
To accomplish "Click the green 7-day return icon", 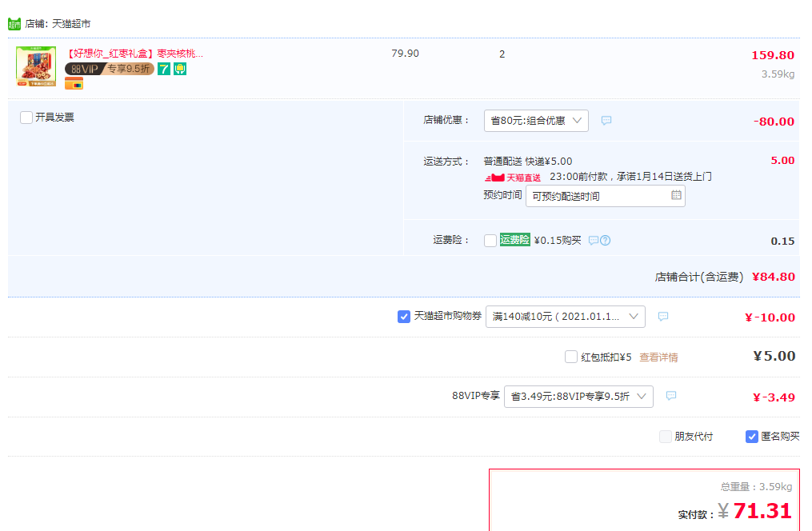I will pyautogui.click(x=164, y=69).
